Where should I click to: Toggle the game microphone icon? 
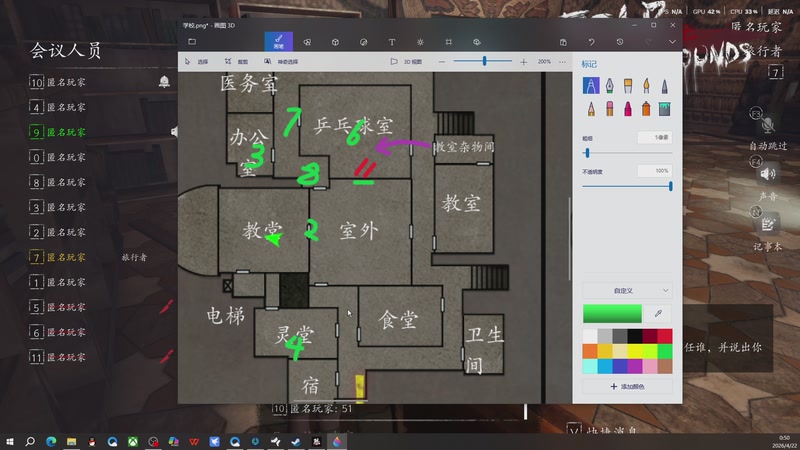pos(767,124)
